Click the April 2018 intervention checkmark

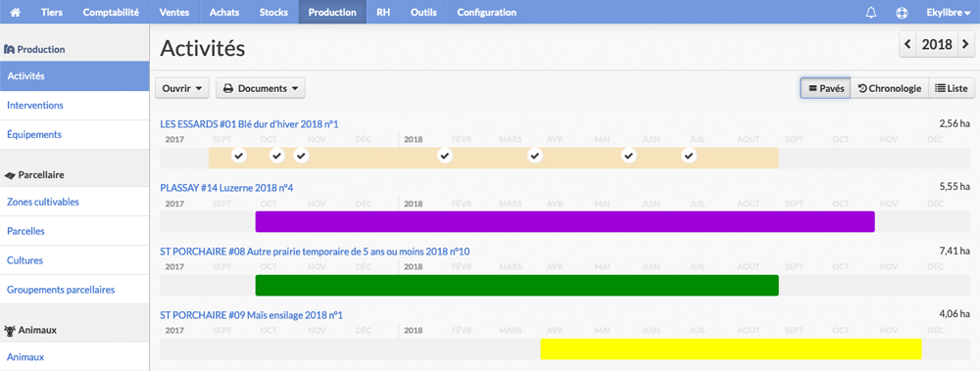[534, 156]
